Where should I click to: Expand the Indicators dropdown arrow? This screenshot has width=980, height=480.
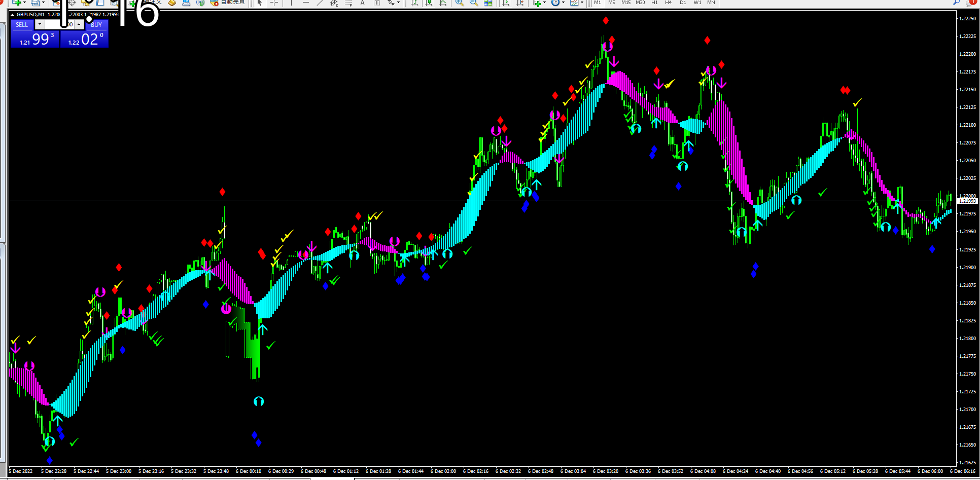545,3
